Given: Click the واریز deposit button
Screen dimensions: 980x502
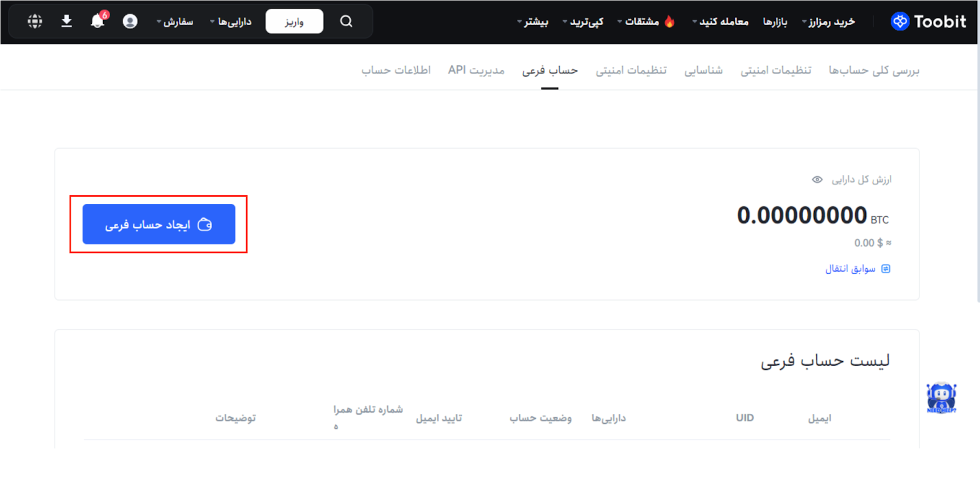Looking at the screenshot, I should [x=295, y=21].
